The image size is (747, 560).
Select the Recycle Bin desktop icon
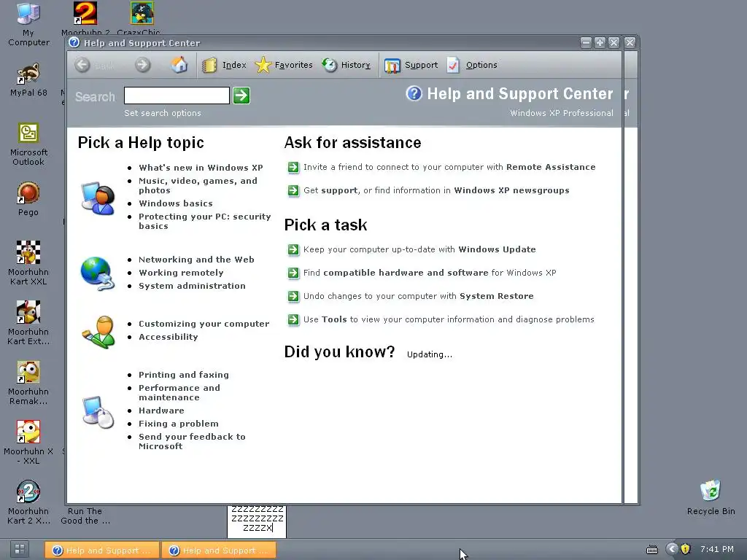click(711, 497)
